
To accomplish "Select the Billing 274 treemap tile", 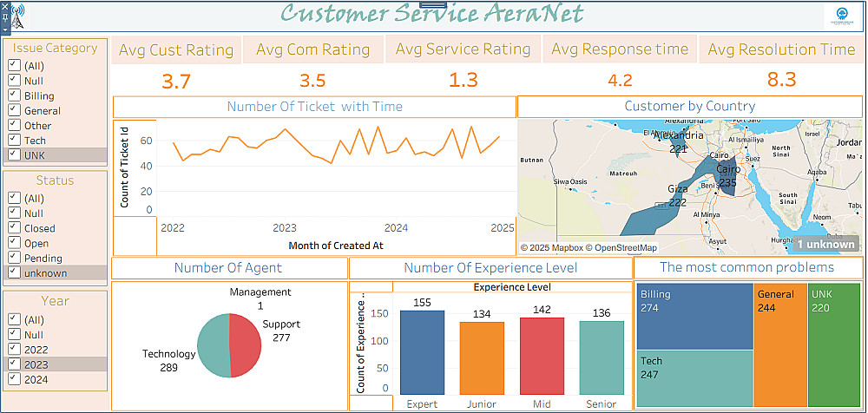I will (x=694, y=318).
